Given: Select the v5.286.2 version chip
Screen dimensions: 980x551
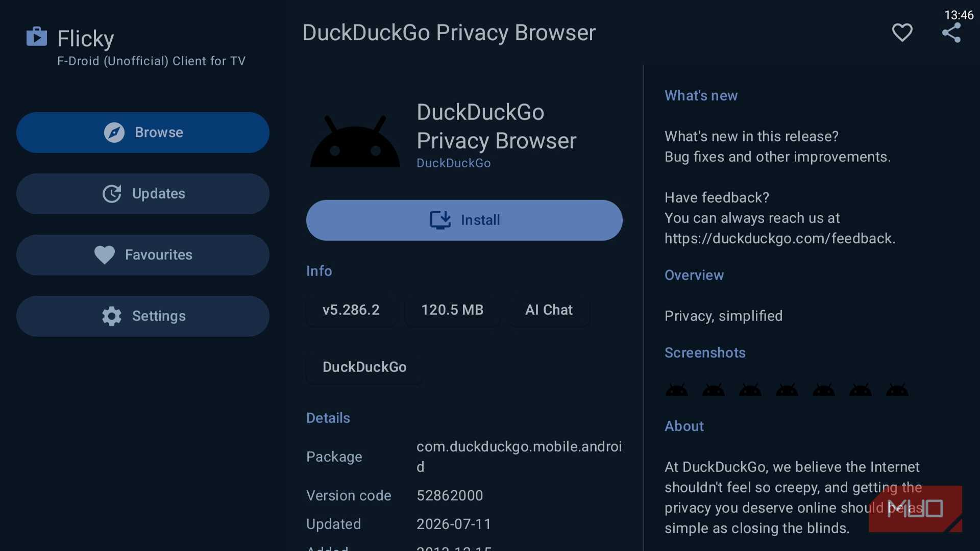Looking at the screenshot, I should tap(351, 310).
